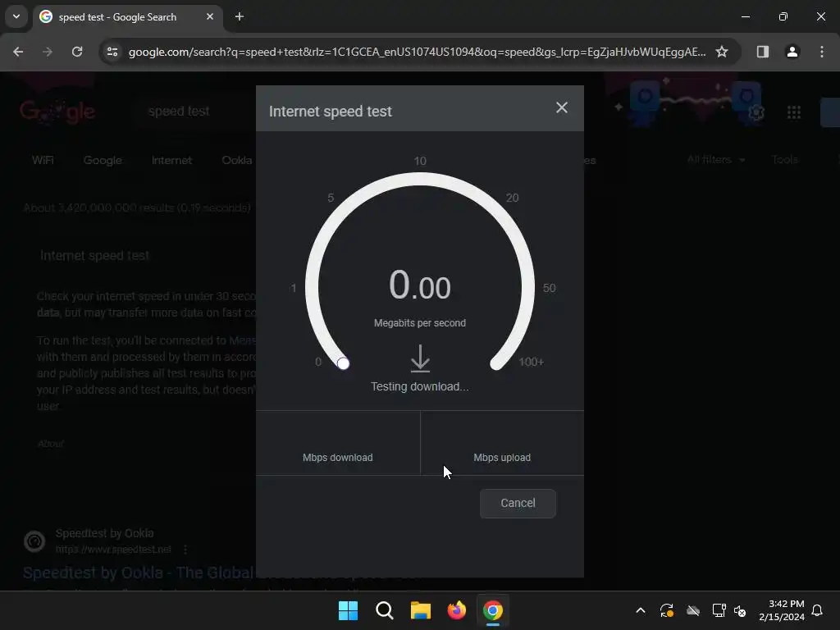The width and height of the screenshot is (840, 630).
Task: Close the Internet speed test dialog
Action: [561, 107]
